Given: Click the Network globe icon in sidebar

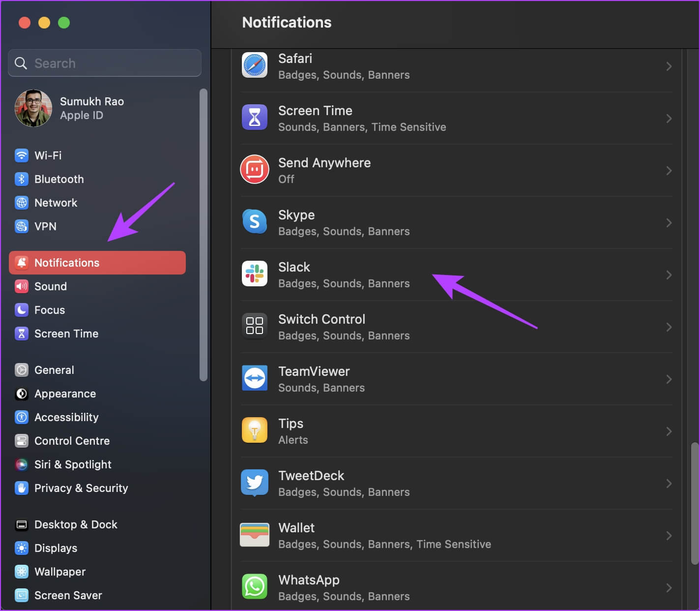Looking at the screenshot, I should pyautogui.click(x=22, y=203).
